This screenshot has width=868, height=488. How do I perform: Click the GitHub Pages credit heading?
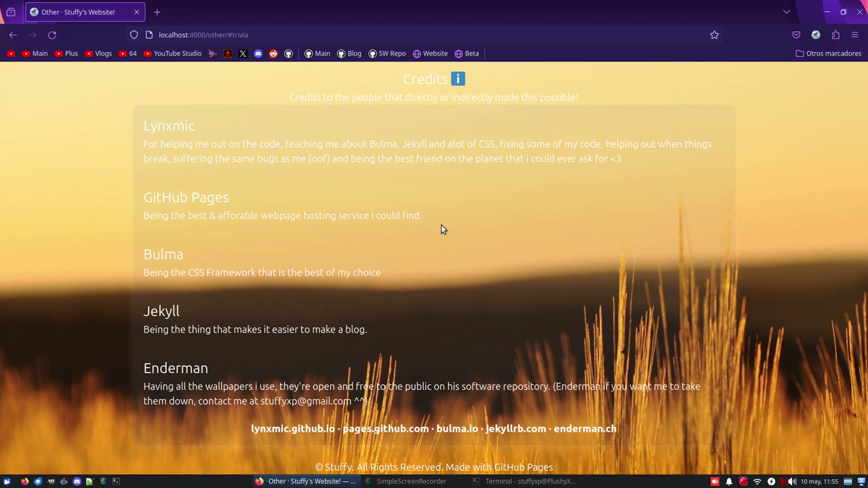(x=186, y=197)
